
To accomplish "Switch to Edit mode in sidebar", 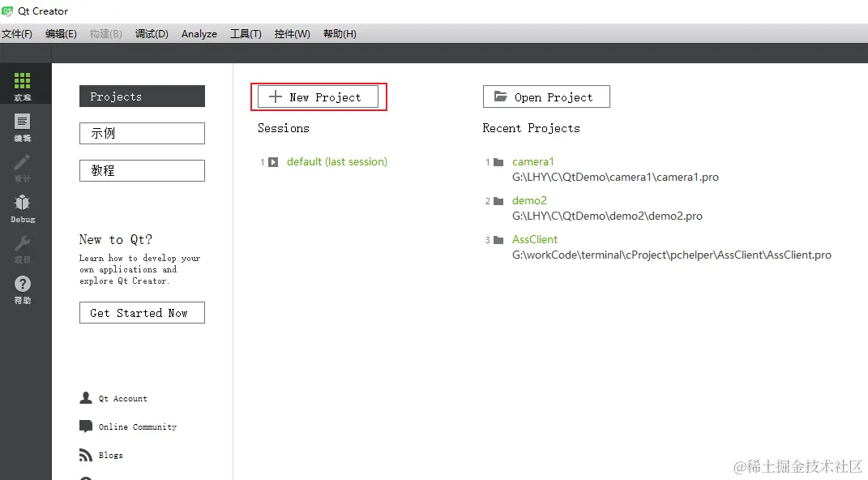I will tap(22, 122).
